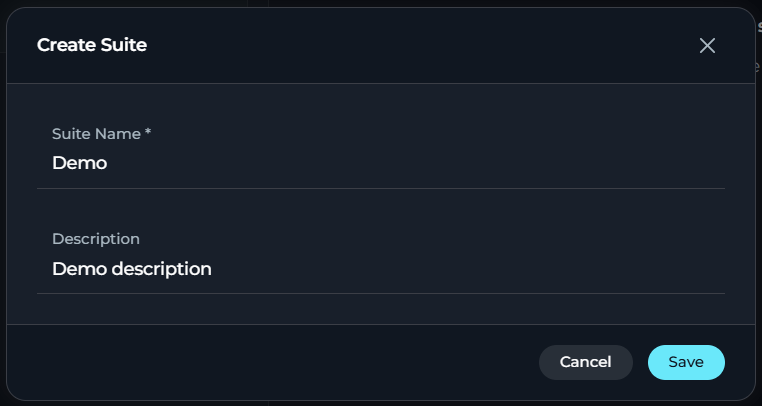Click the 'Suite Name *' field label
The width and height of the screenshot is (762, 406).
(102, 134)
